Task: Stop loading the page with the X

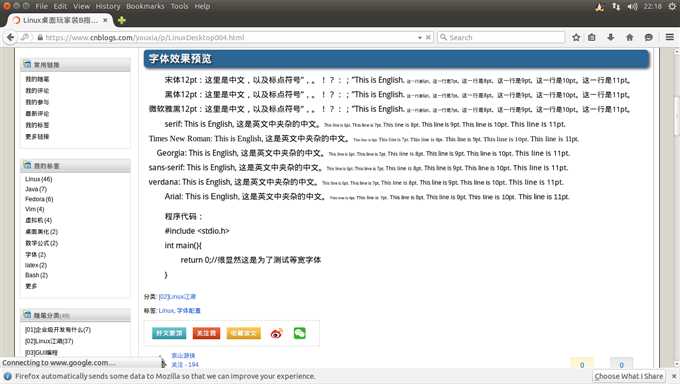Action: (x=428, y=37)
